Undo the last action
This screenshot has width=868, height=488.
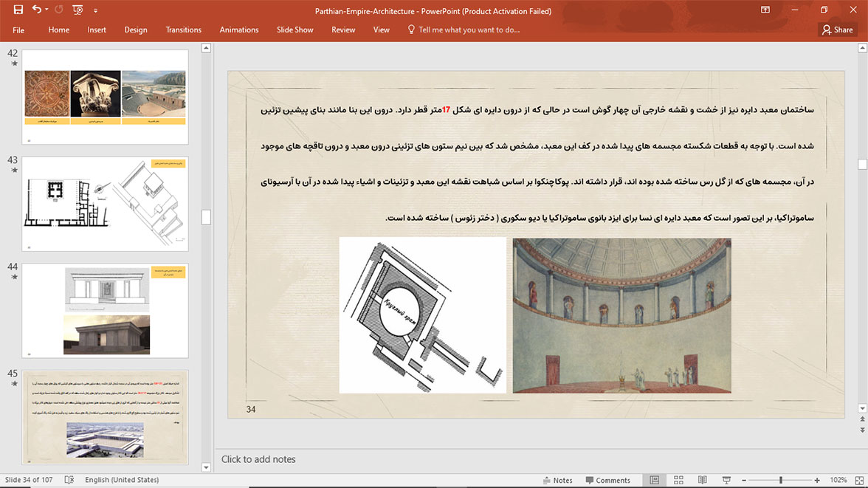point(37,10)
